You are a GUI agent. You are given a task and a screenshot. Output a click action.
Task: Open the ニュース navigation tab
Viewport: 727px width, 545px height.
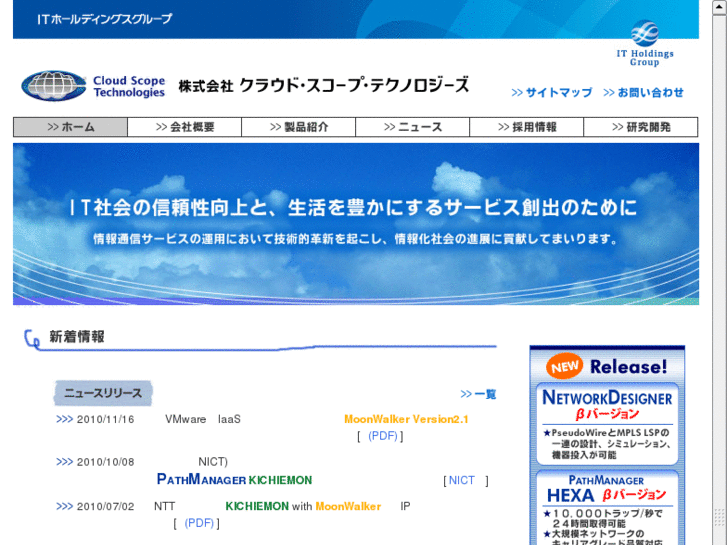point(413,127)
